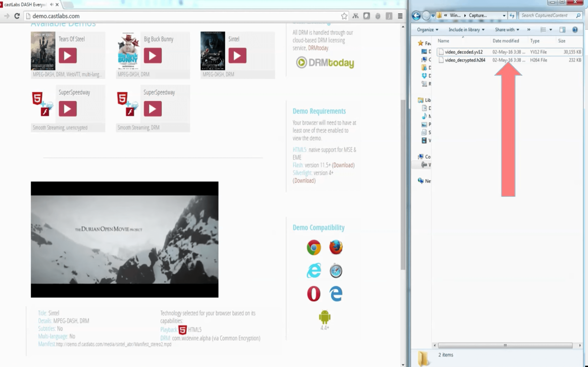Viewport: 588px width, 367px height.
Task: Open the Share with dropdown
Action: pos(507,30)
